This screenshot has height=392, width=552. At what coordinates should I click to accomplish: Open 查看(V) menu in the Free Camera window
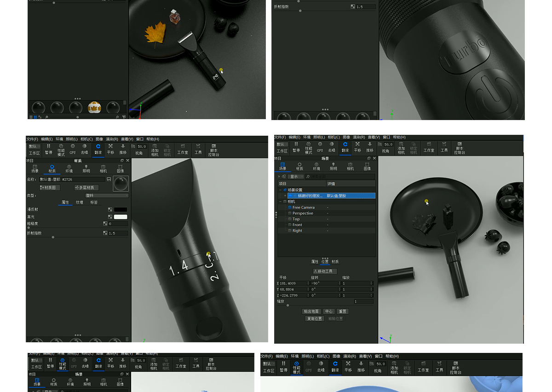coord(373,137)
